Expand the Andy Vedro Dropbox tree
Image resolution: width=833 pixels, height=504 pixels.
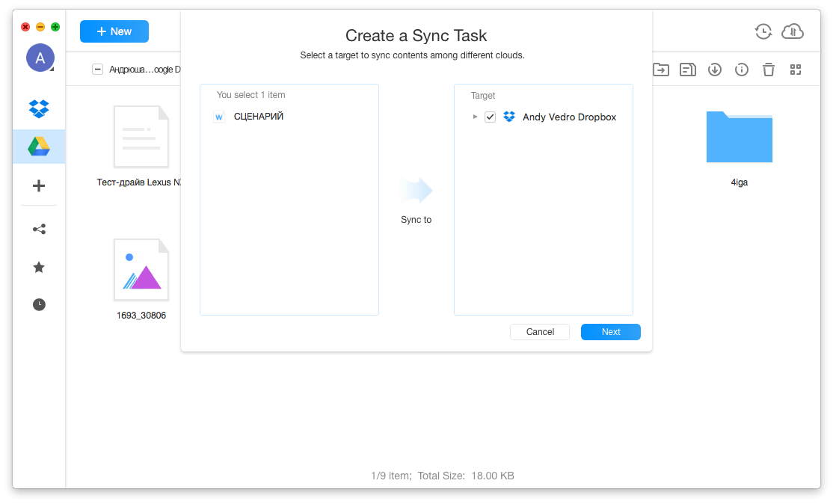click(476, 117)
